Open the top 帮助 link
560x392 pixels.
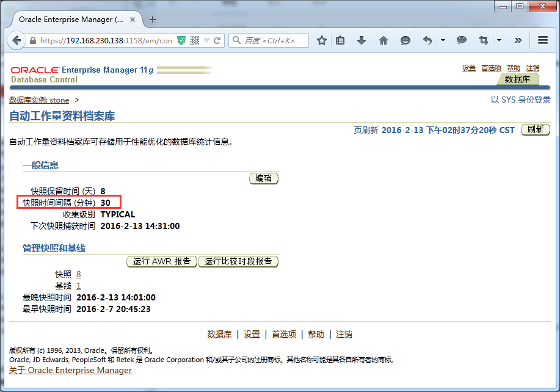pos(514,68)
